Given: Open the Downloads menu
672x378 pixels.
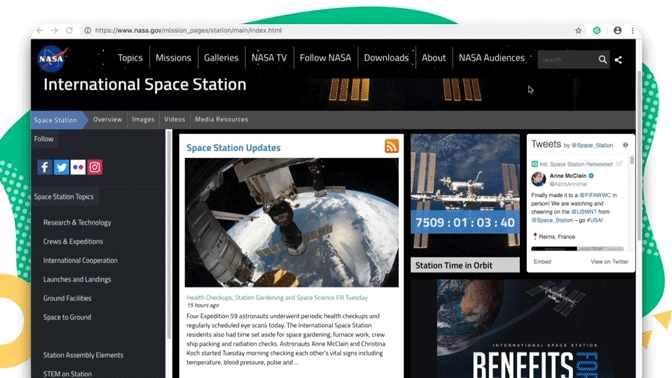Looking at the screenshot, I should 386,58.
